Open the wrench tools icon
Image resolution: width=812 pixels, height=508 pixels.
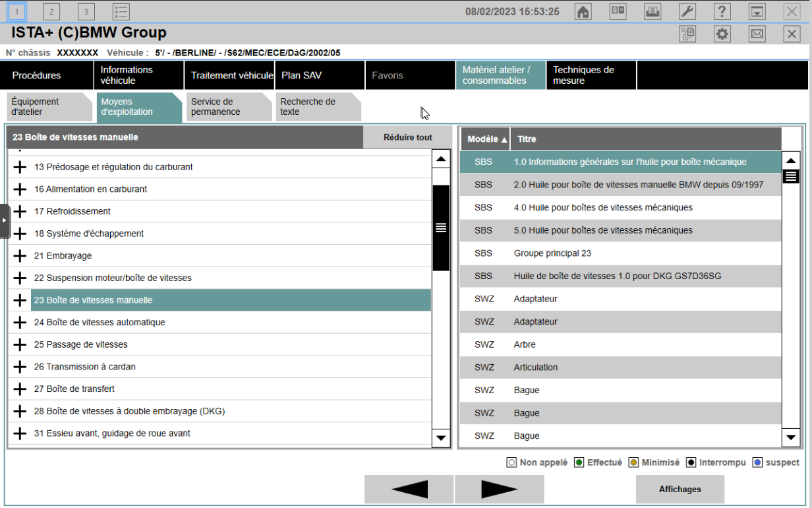tap(687, 11)
